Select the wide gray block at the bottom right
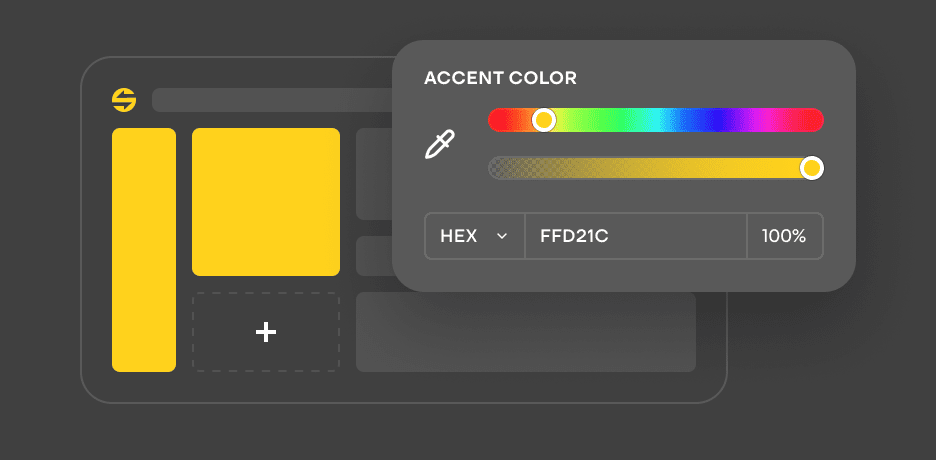The height and width of the screenshot is (460, 936). point(525,332)
